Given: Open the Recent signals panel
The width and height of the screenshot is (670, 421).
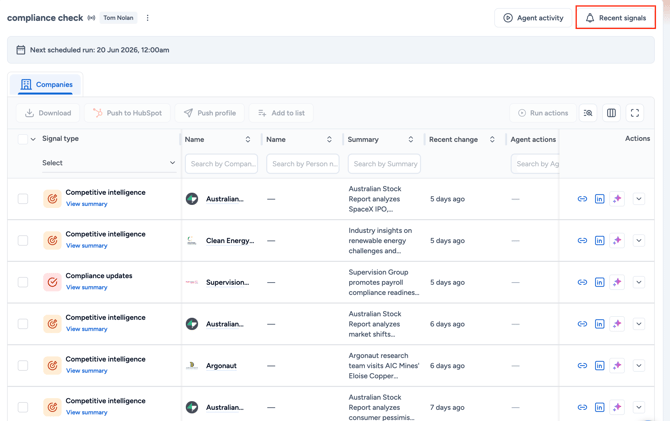Looking at the screenshot, I should (x=615, y=18).
